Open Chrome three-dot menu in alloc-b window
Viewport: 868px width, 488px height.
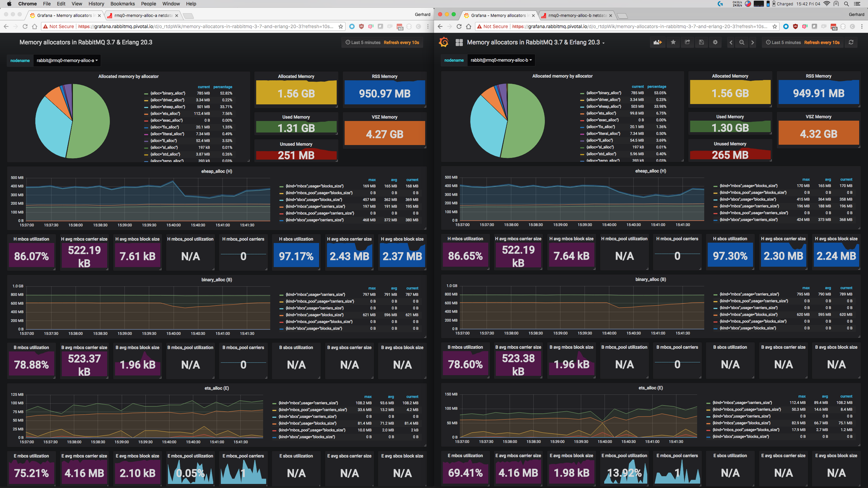(862, 26)
